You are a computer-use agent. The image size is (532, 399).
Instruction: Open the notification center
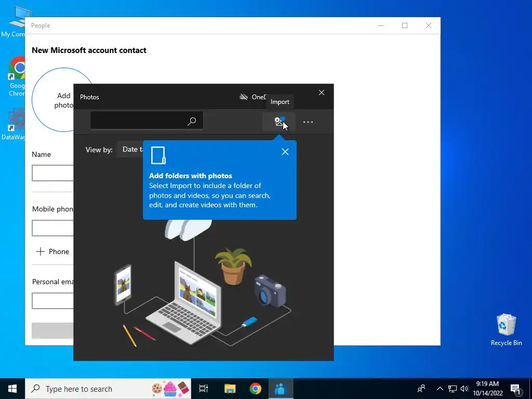[515, 389]
